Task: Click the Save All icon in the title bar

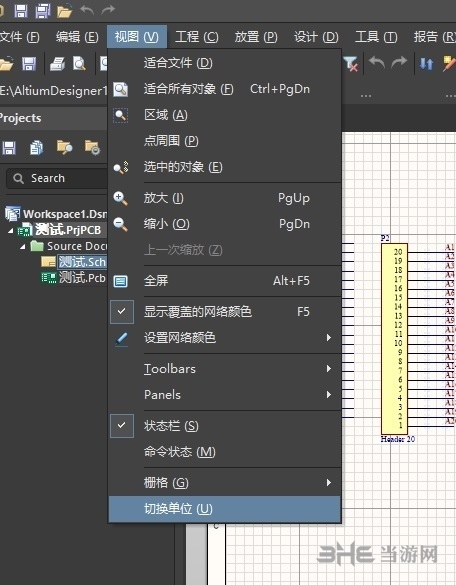Action: [x=43, y=10]
